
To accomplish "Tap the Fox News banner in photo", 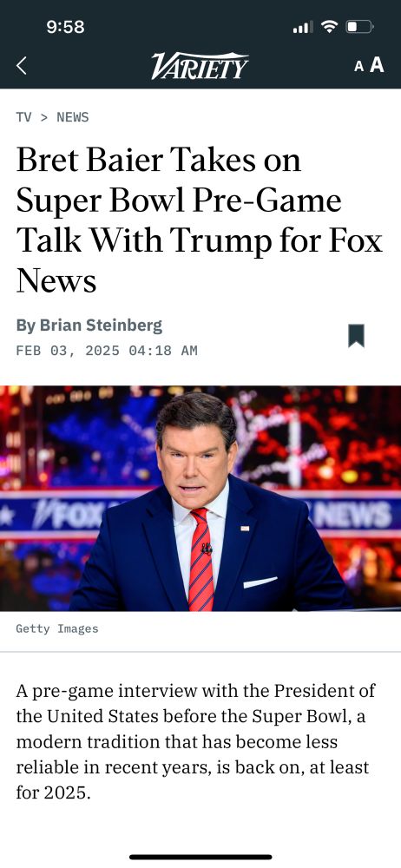I will point(200,515).
